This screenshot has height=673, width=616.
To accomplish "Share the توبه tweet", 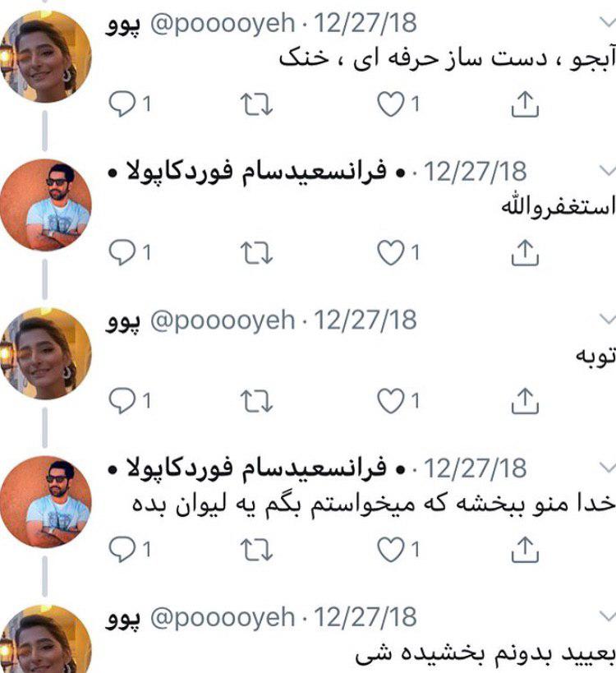I will (525, 400).
